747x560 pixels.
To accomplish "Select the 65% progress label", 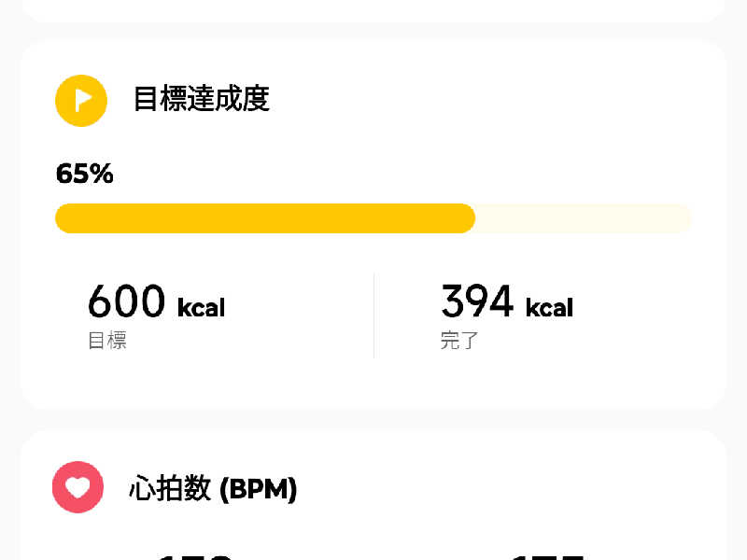I will [x=85, y=174].
